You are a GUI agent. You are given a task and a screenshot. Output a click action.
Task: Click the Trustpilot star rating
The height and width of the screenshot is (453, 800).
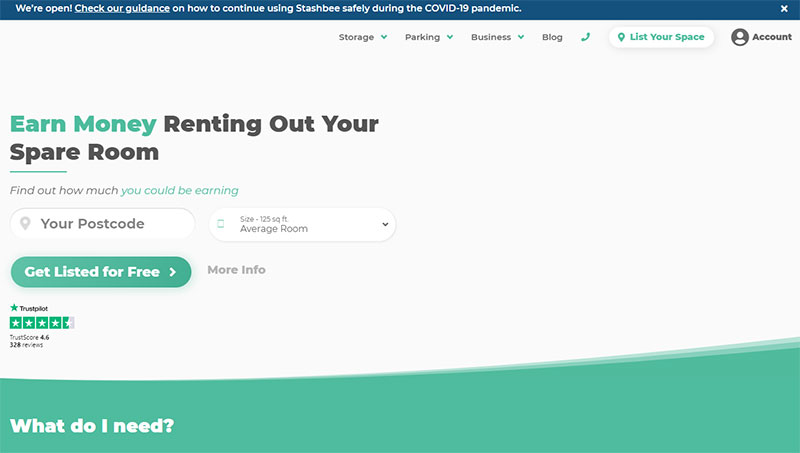pyautogui.click(x=42, y=322)
